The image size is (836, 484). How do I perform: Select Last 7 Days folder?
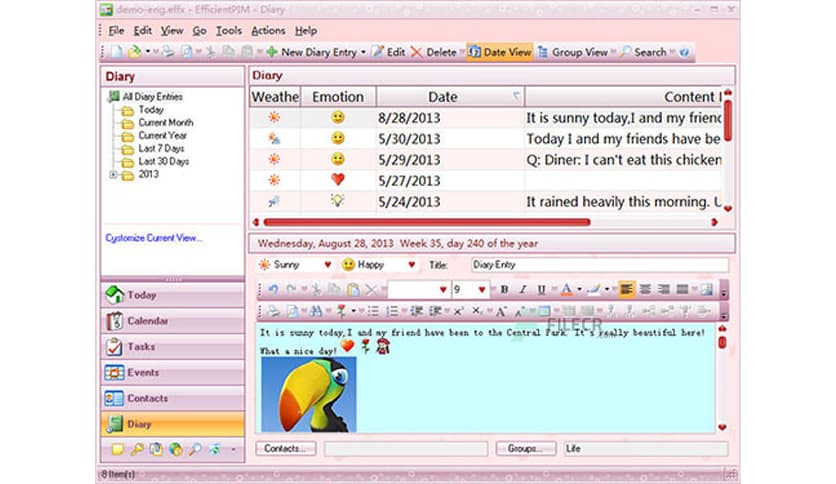pyautogui.click(x=161, y=148)
